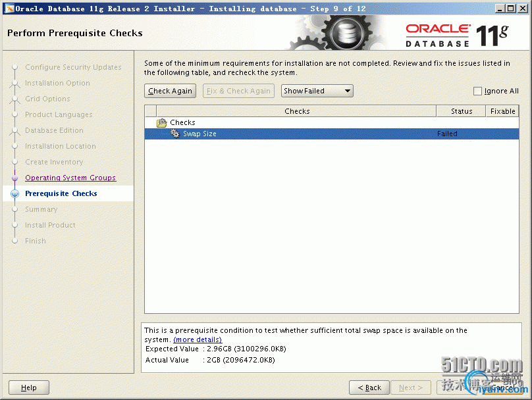This screenshot has height=400, width=532.
Task: Open the more details link
Action: pyautogui.click(x=198, y=339)
